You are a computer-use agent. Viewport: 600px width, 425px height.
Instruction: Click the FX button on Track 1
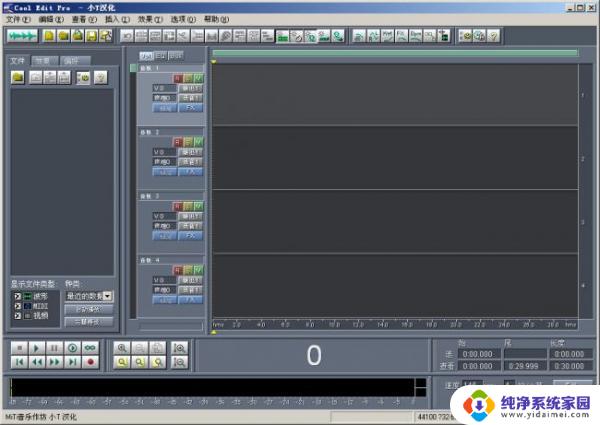point(191,107)
